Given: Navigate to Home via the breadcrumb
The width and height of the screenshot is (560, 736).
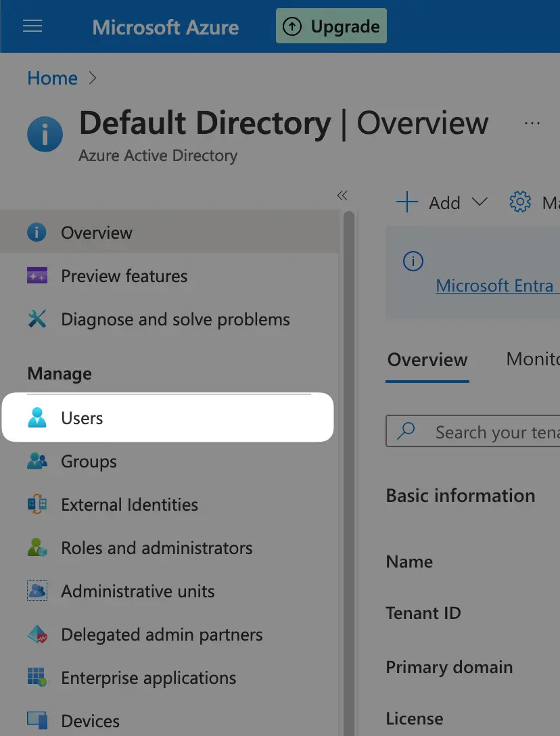Looking at the screenshot, I should pos(52,78).
